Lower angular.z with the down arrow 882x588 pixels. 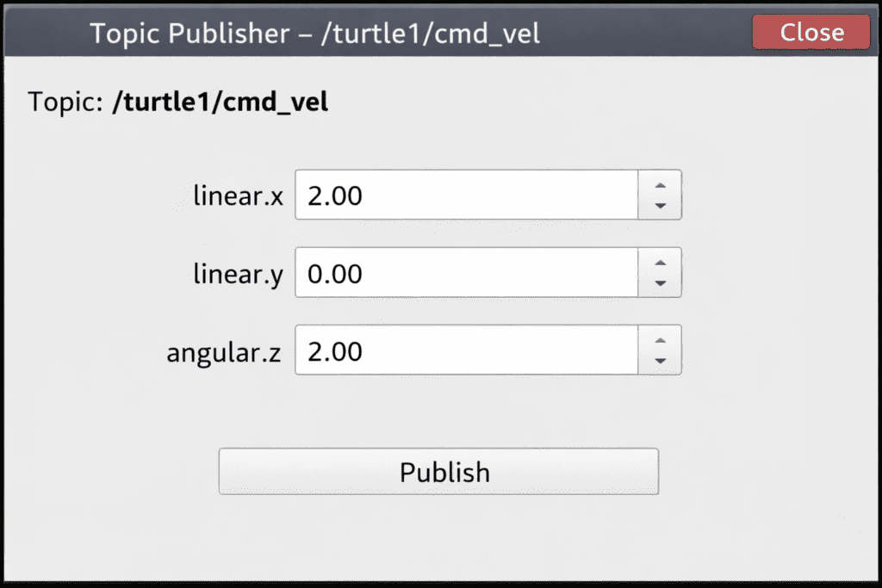660,360
